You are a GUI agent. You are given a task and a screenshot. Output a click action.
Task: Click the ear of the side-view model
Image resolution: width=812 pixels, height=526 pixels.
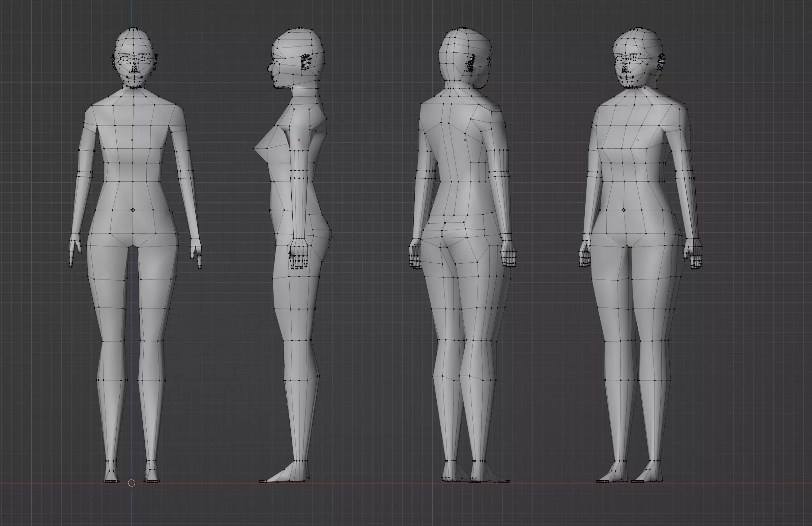coord(306,62)
